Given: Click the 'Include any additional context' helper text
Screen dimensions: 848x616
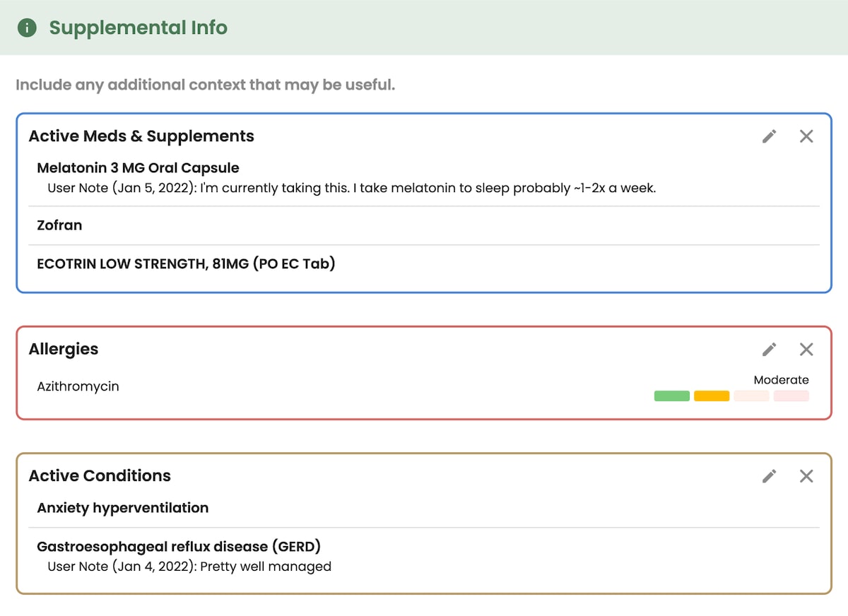Looking at the screenshot, I should (x=206, y=85).
